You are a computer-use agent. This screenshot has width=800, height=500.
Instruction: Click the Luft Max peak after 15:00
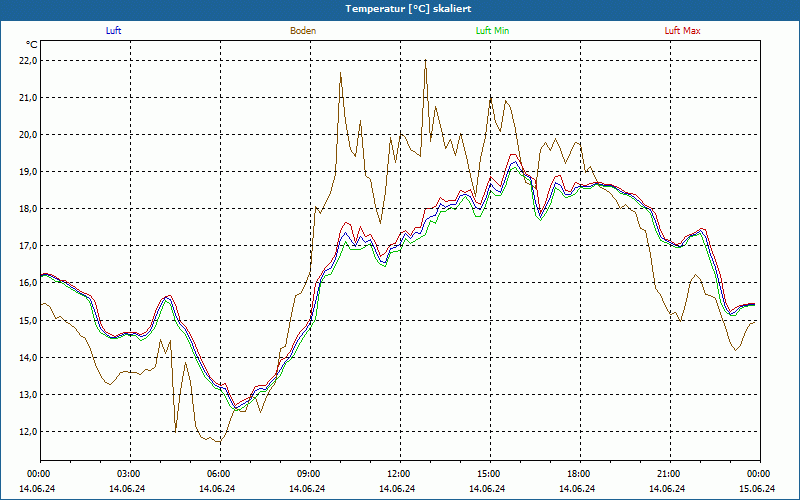pyautogui.click(x=513, y=154)
